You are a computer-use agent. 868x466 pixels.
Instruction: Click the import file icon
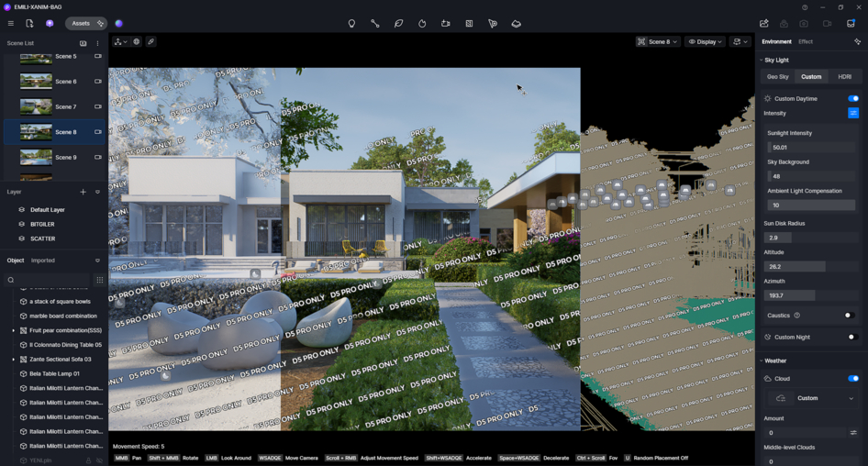point(29,23)
